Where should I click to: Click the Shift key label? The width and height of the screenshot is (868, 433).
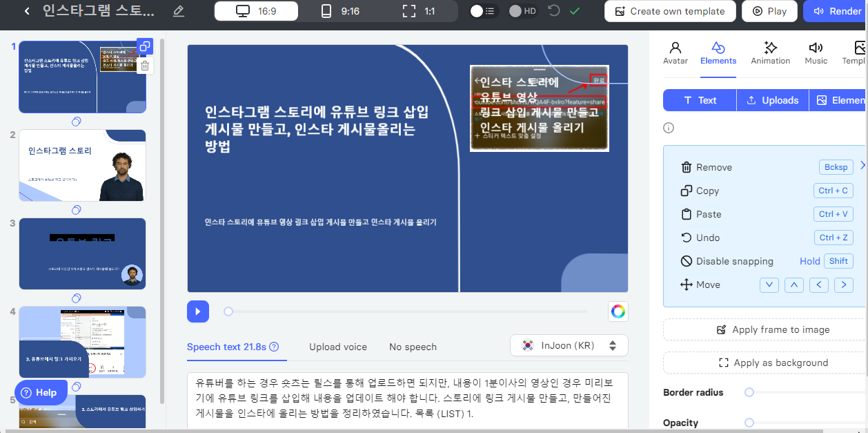pyautogui.click(x=838, y=261)
